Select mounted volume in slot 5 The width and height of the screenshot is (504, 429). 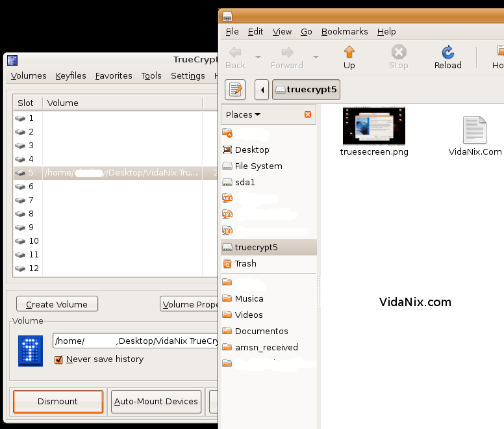116,173
